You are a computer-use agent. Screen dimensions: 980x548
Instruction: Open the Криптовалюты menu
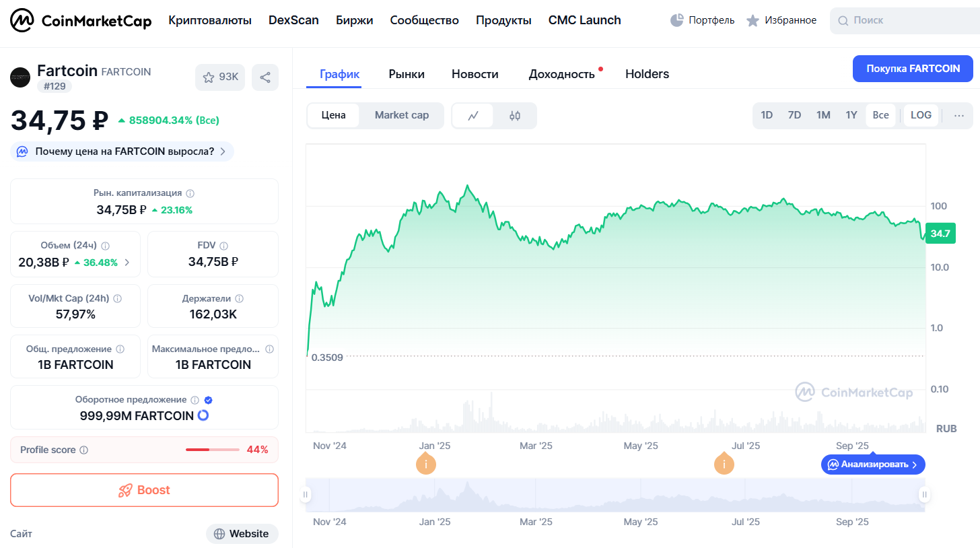click(x=210, y=20)
